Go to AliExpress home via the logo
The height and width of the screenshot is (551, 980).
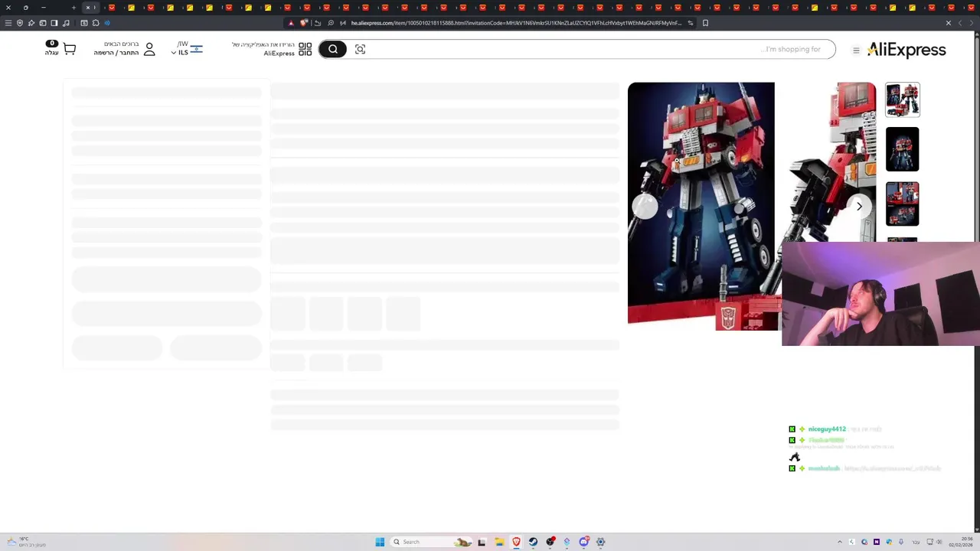click(x=906, y=50)
